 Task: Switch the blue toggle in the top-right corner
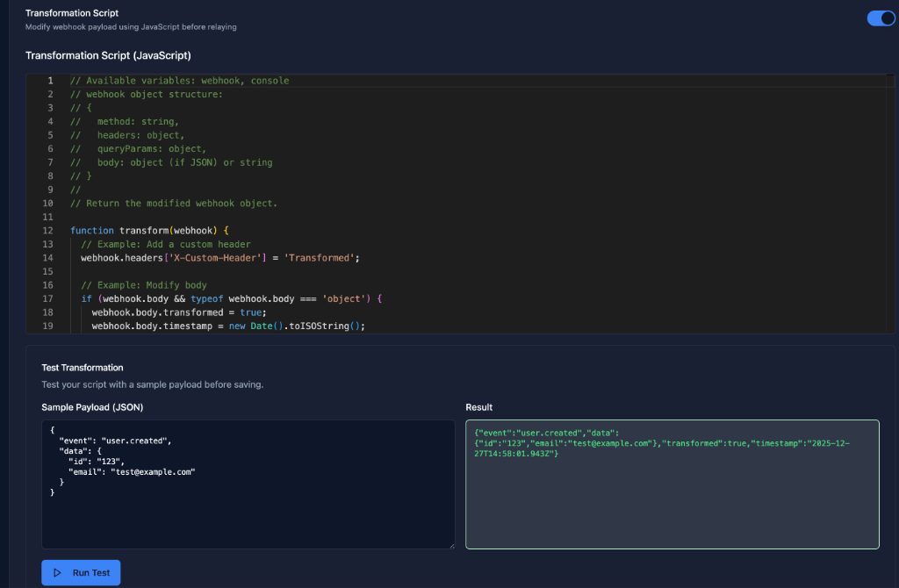(x=881, y=18)
